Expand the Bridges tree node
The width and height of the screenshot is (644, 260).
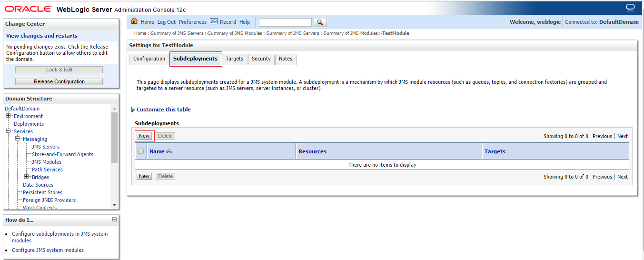pos(27,177)
